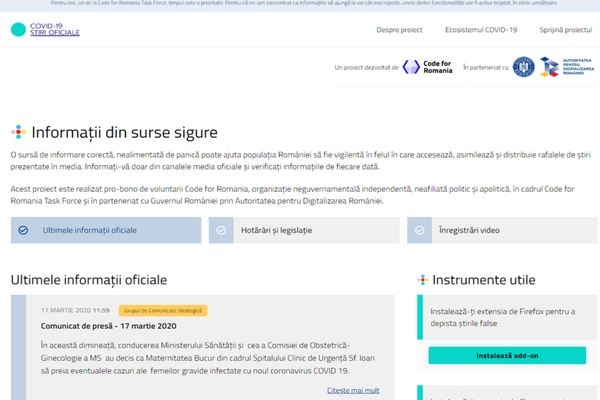Click the Autoritatea pentru Digitalizarea României logo

tap(567, 67)
